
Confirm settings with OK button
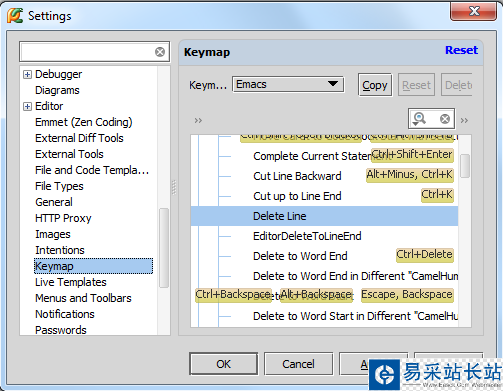point(223,364)
